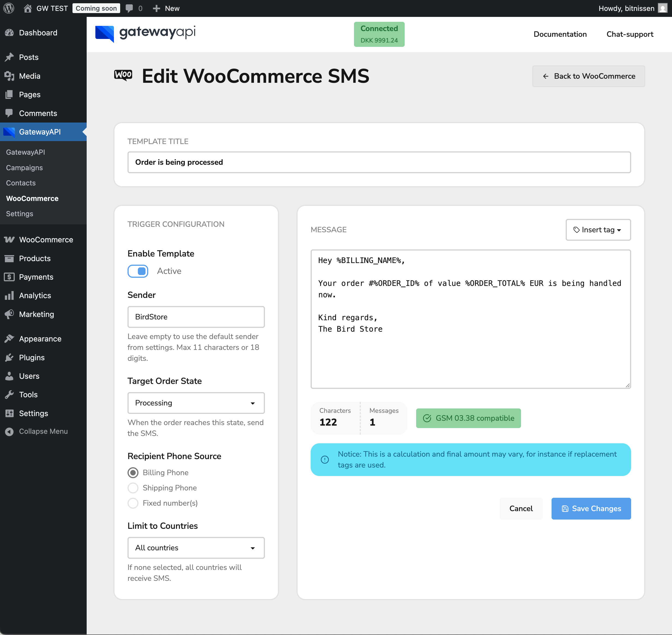Toggle the Enable Template switch
This screenshot has height=635, width=672.
pos(138,271)
